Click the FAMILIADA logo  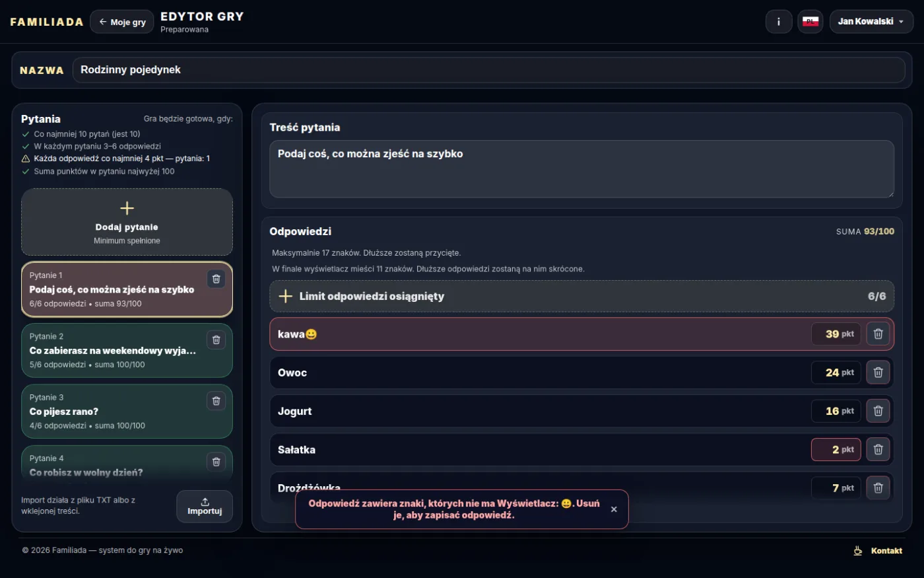(47, 22)
